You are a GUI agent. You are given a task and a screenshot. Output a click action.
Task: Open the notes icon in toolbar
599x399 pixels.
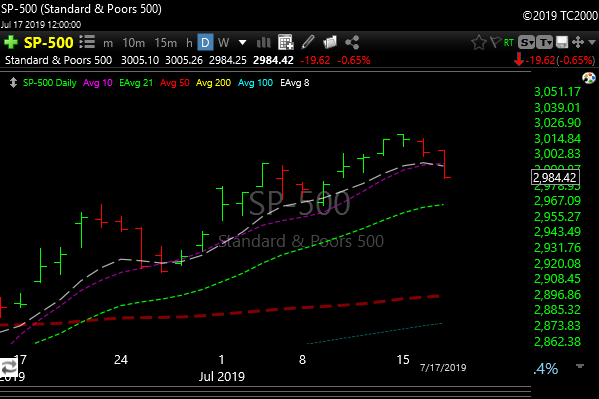point(330,42)
